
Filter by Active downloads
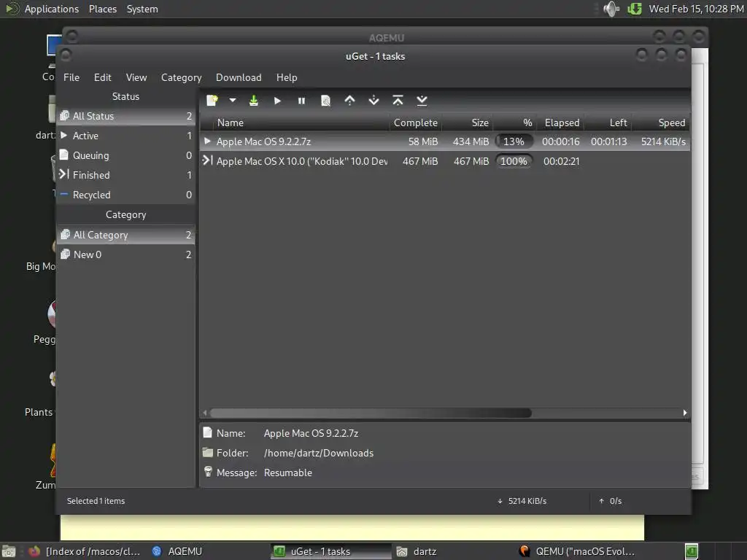click(125, 136)
